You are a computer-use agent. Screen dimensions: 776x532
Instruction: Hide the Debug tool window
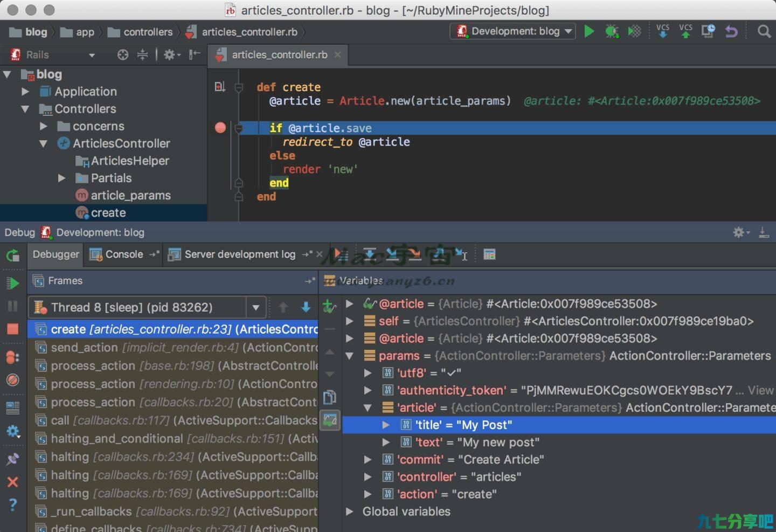click(x=764, y=232)
